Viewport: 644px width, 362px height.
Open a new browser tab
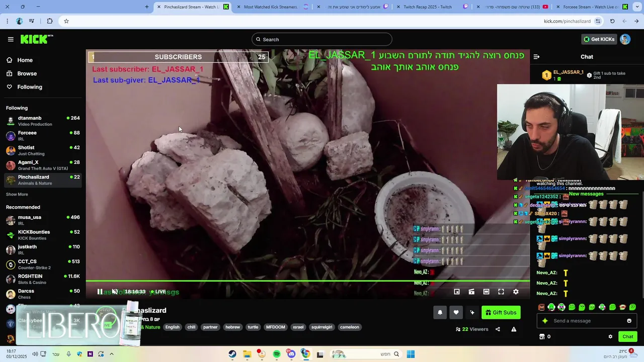(147, 7)
